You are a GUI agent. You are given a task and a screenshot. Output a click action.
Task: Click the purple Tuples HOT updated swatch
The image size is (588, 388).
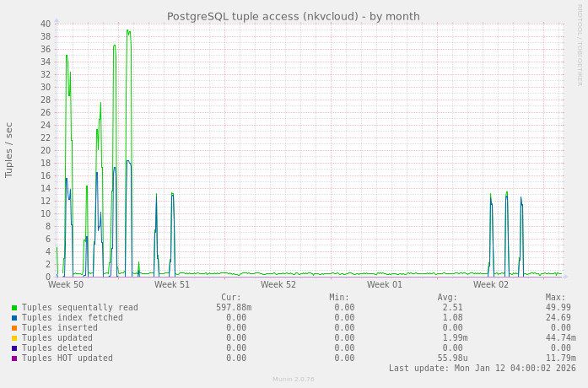(14, 358)
